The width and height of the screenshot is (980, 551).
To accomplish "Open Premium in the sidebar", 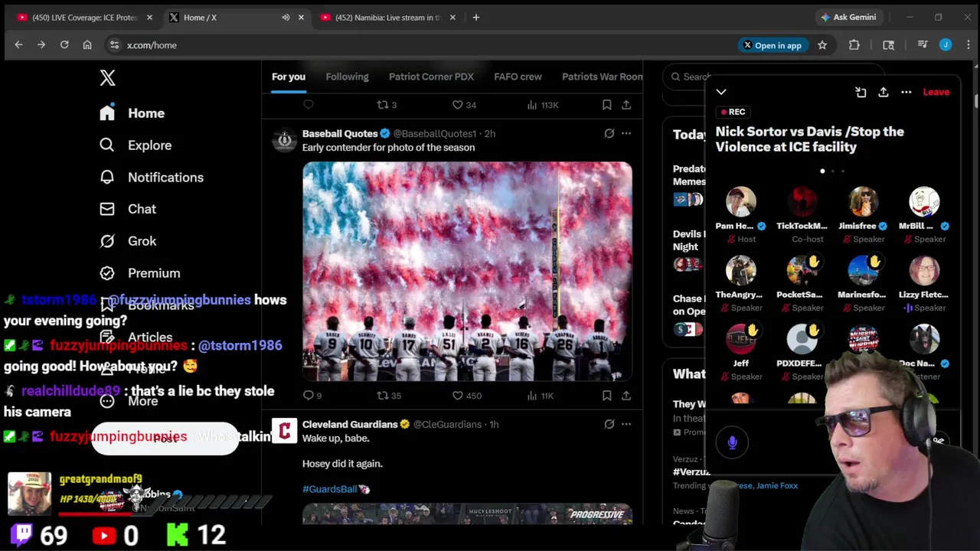I will point(140,273).
